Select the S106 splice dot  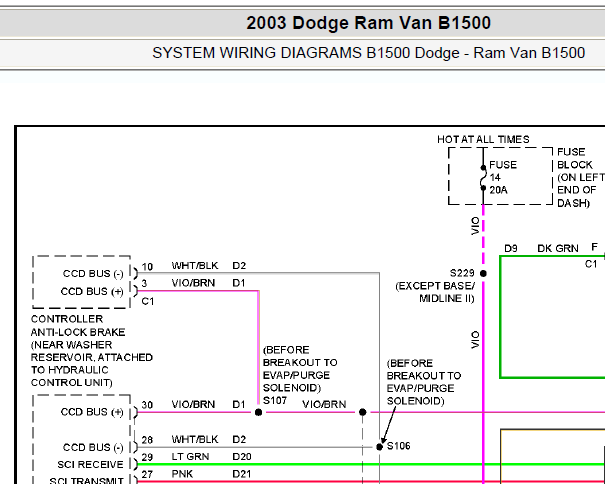point(379,447)
